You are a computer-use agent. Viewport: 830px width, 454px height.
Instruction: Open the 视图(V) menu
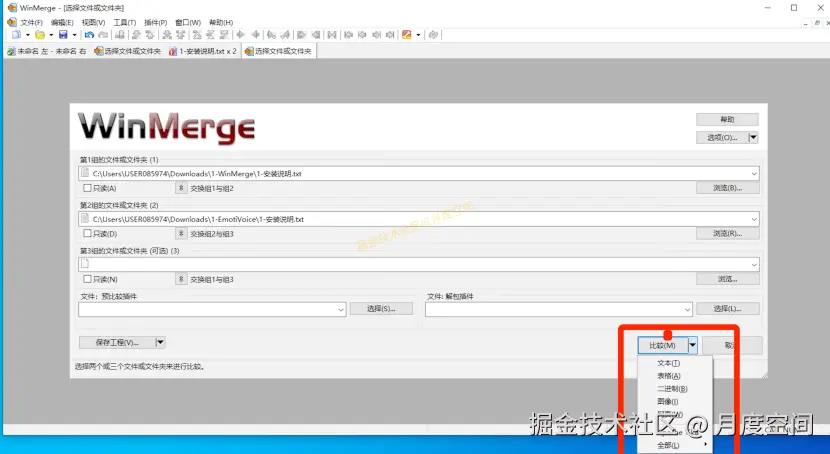[93, 22]
